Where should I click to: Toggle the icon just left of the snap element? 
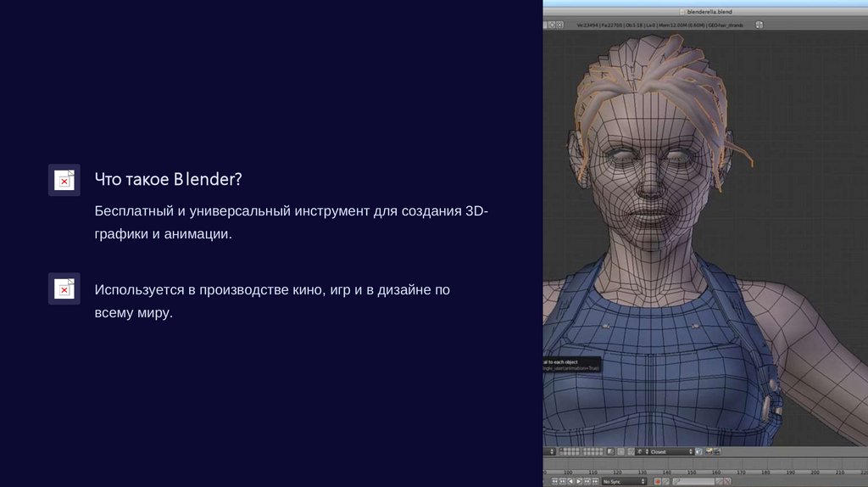pos(631,451)
